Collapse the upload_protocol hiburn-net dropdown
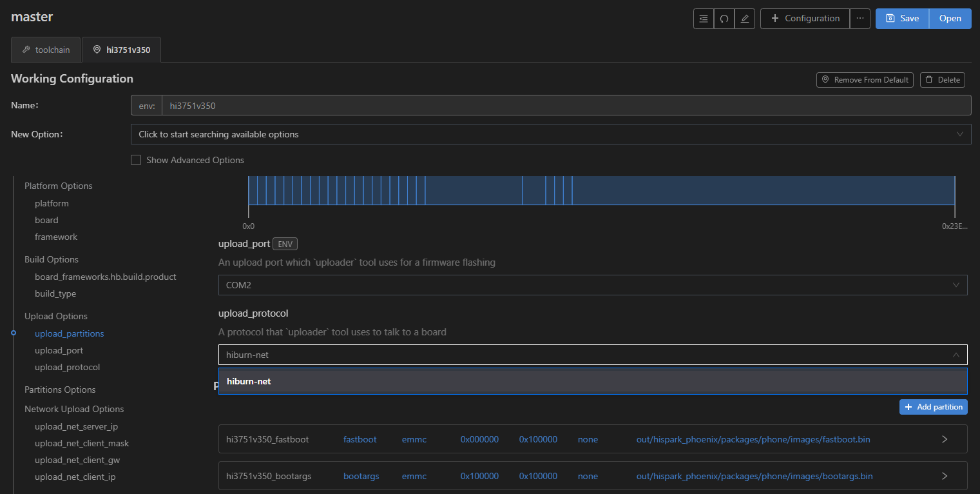The width and height of the screenshot is (980, 494). pyautogui.click(x=593, y=355)
